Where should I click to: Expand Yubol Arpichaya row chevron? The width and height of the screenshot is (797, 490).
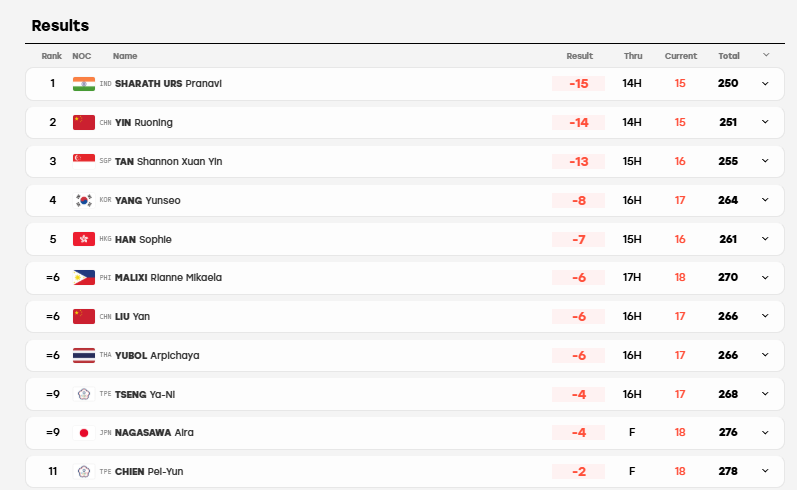point(765,355)
